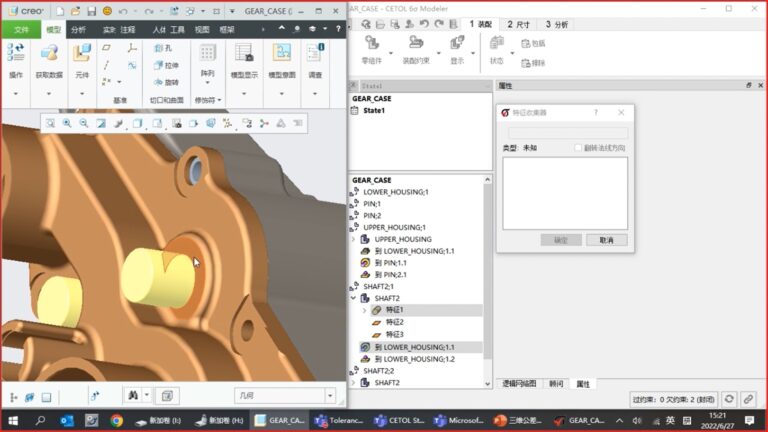
Task: Select the 拉伸 (Extrude) tool
Action: 167,65
